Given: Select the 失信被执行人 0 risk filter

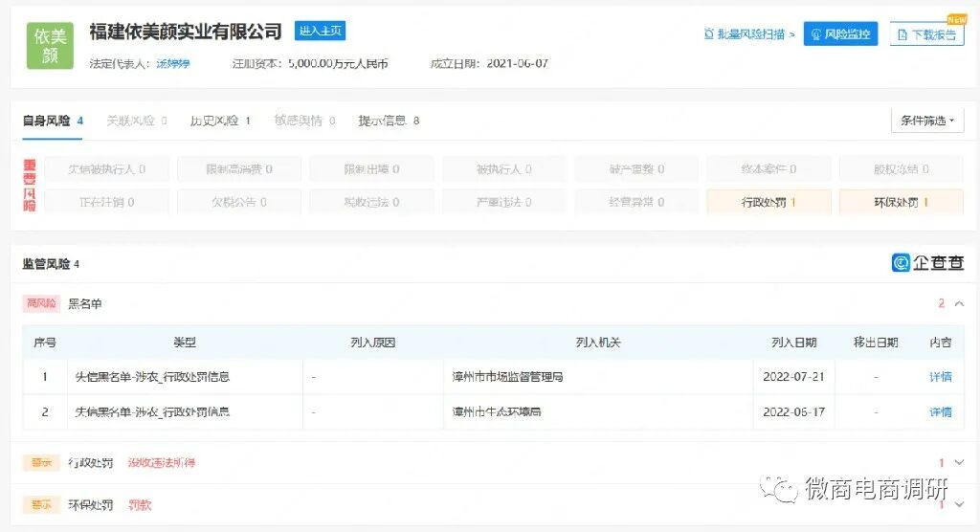Looking at the screenshot, I should [x=107, y=168].
